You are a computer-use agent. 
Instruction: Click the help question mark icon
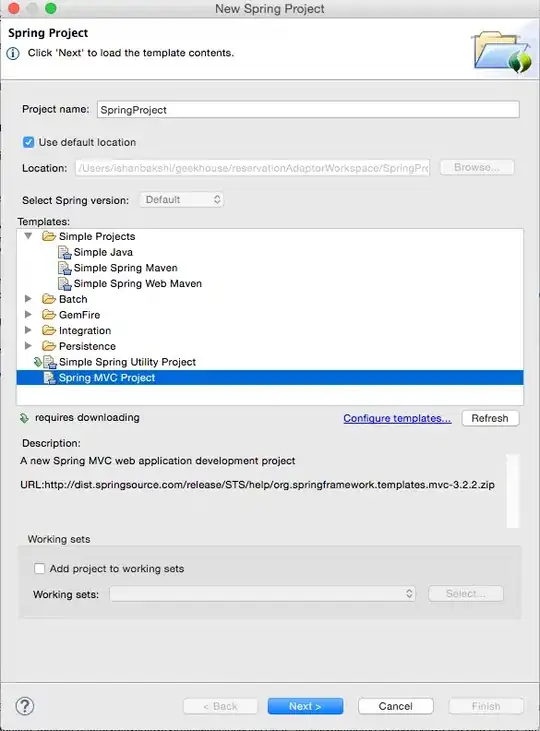click(x=25, y=706)
